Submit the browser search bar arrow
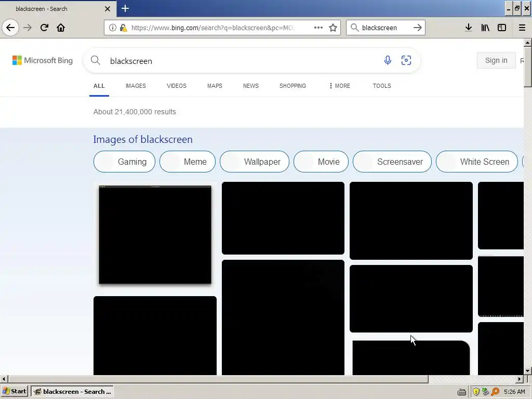This screenshot has height=399, width=532. 417,28
